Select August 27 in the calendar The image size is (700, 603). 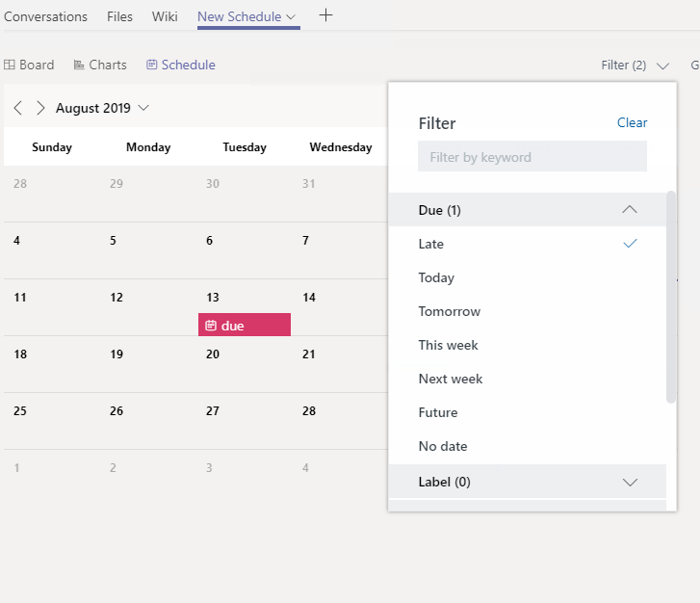tap(213, 411)
